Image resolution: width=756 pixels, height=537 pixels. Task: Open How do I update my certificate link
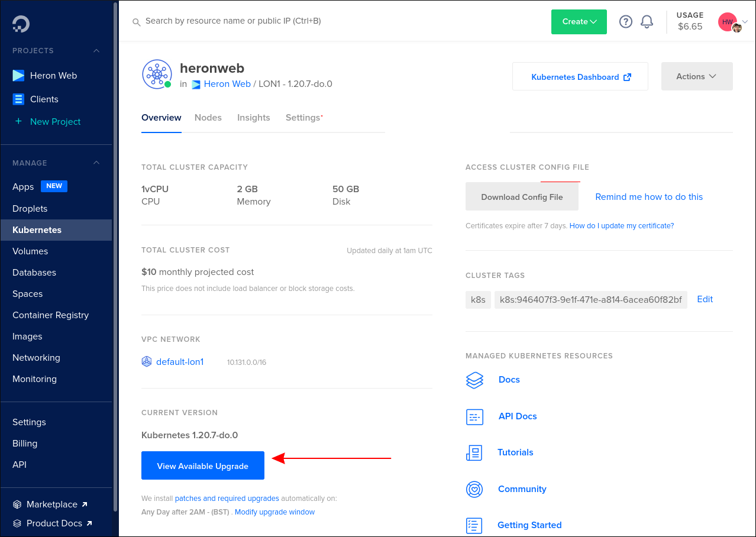pos(622,226)
